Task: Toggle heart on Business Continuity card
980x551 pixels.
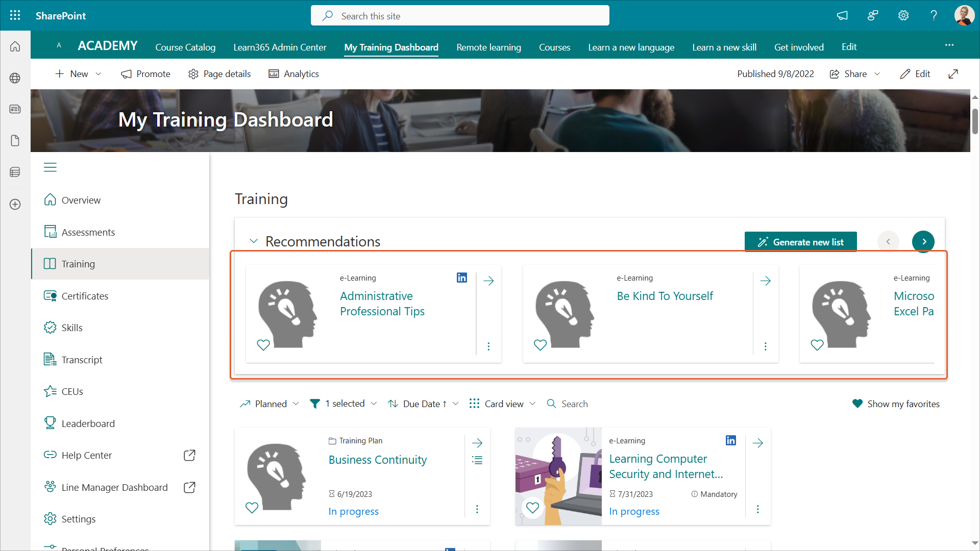Action: tap(252, 508)
